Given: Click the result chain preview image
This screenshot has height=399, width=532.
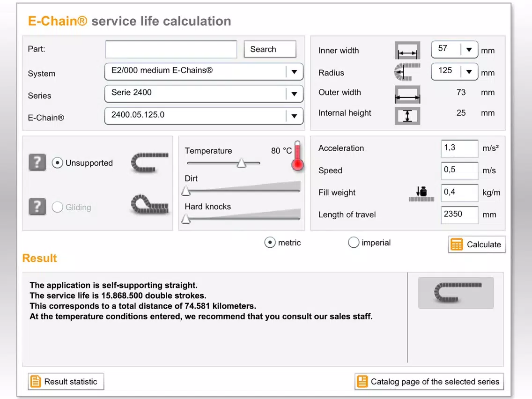Looking at the screenshot, I should click(456, 293).
